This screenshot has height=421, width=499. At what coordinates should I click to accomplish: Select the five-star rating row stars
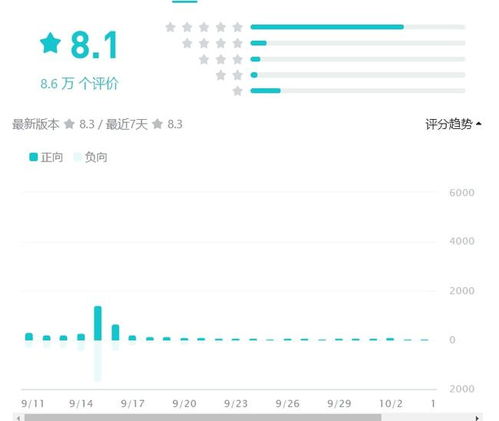click(204, 27)
